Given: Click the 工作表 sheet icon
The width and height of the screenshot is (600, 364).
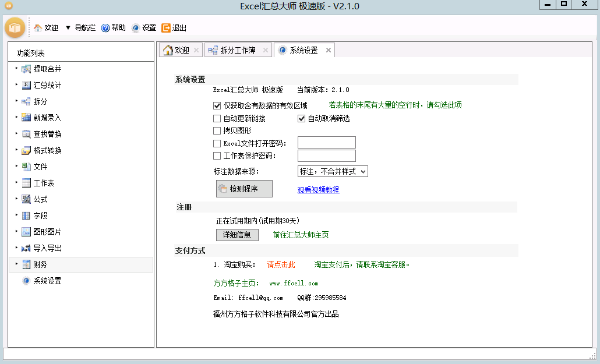Looking at the screenshot, I should (26, 183).
